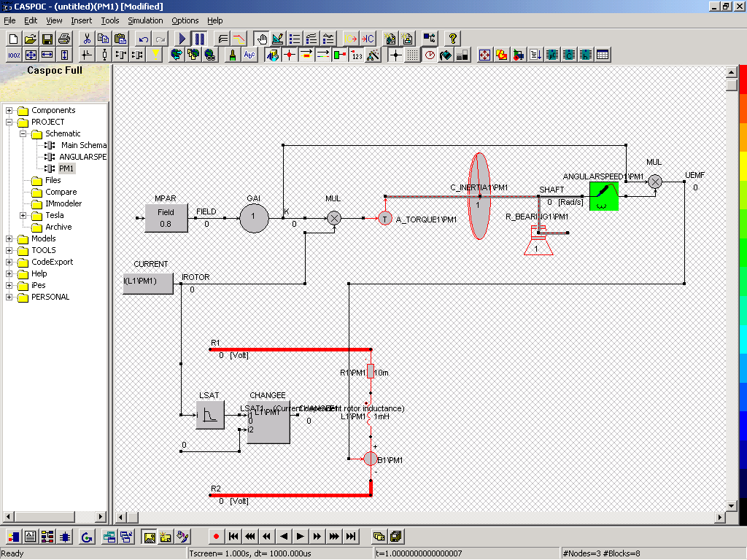Start the simulation with the play arrow icon
The image size is (747, 560).
182,39
